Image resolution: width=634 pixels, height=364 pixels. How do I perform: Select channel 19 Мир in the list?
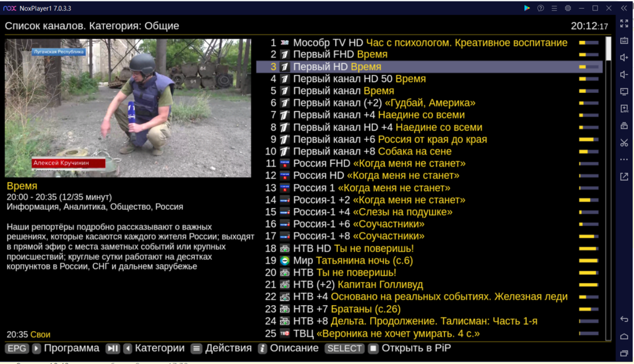click(x=430, y=261)
